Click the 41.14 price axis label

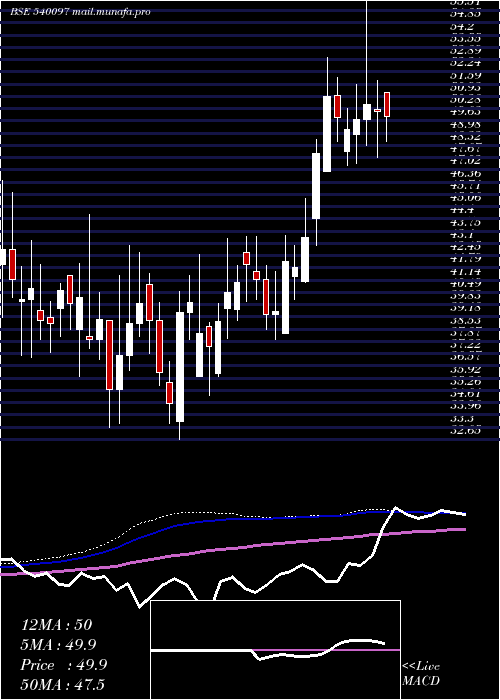coord(465,271)
